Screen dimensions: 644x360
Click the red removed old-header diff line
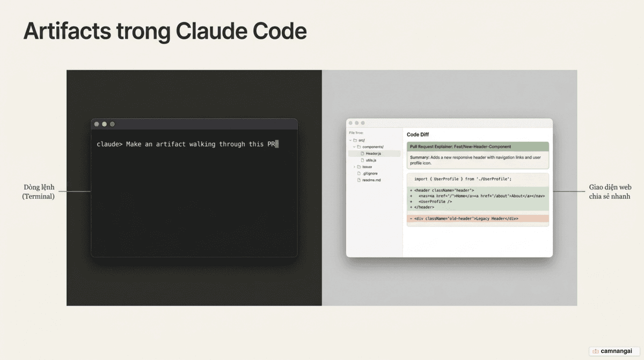pyautogui.click(x=478, y=219)
